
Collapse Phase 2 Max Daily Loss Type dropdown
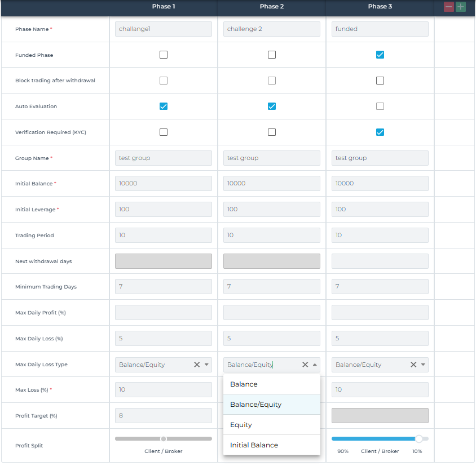click(x=315, y=365)
